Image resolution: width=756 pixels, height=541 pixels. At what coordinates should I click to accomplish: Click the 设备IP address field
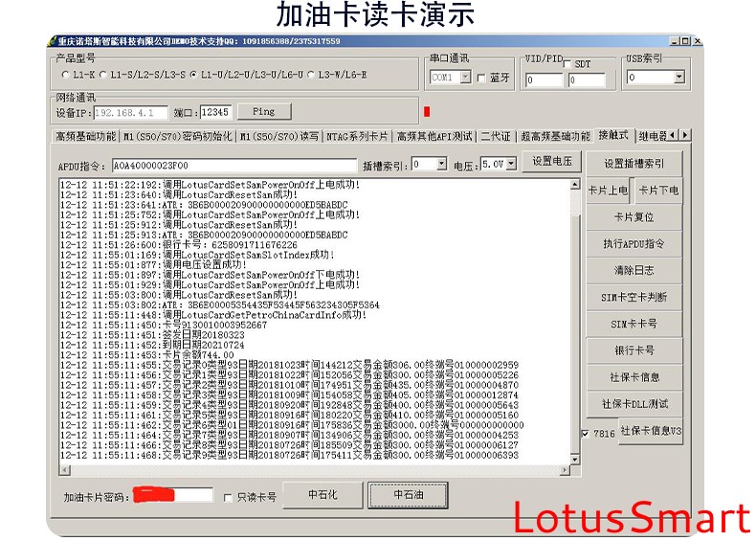pos(131,113)
